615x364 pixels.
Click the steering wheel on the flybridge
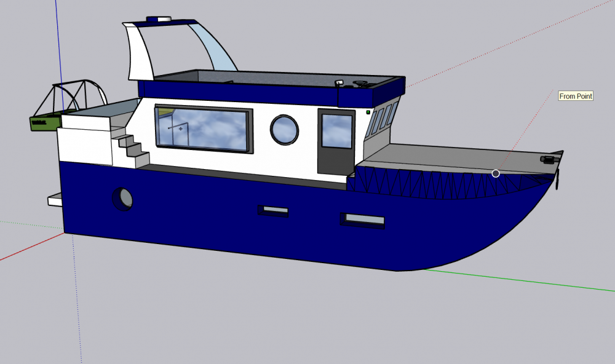click(360, 84)
